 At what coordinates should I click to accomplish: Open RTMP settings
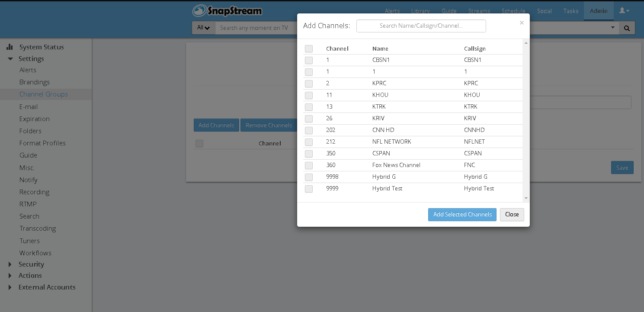[28, 204]
